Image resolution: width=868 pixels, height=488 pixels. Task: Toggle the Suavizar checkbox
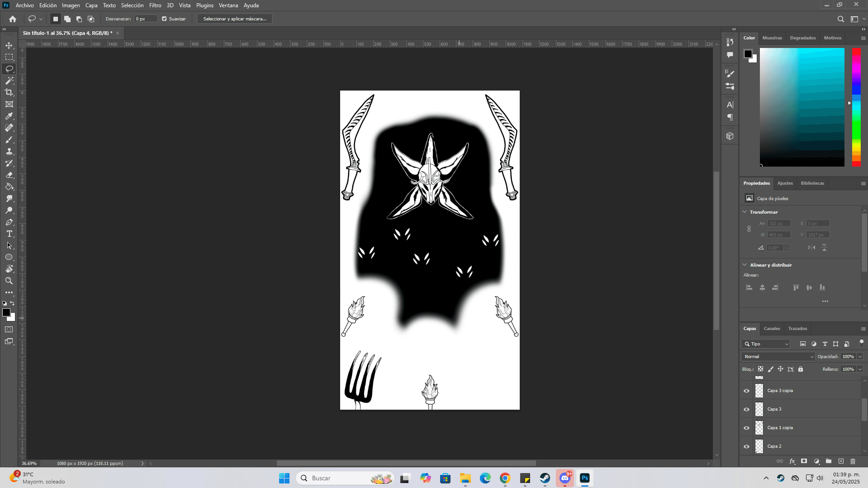tap(164, 19)
